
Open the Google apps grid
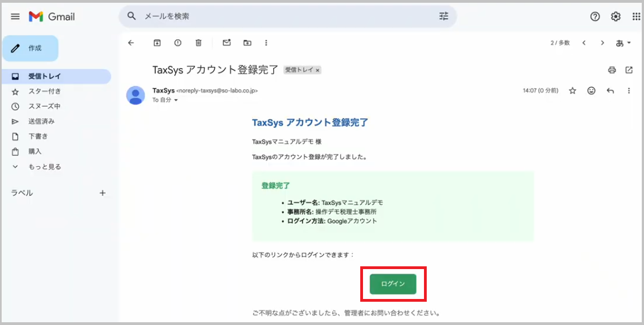tap(636, 17)
